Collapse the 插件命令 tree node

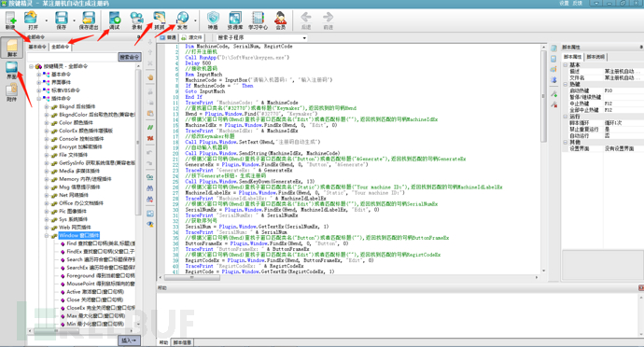[39, 99]
